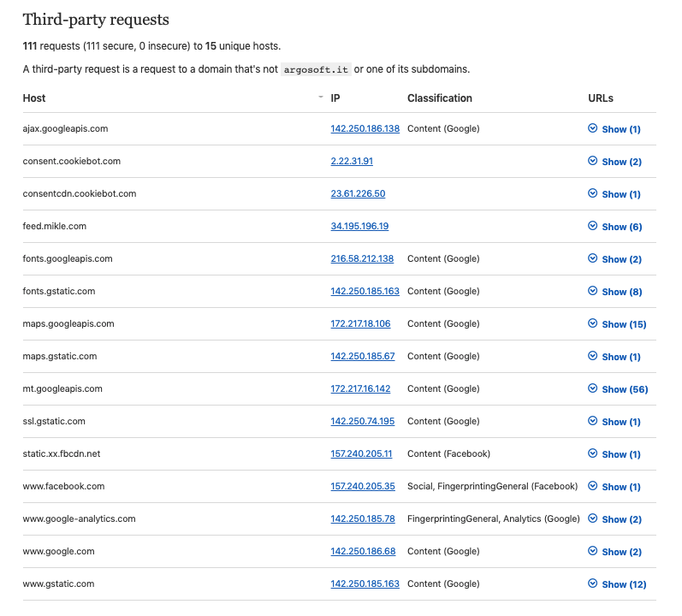Select host text maps.googleapis.com

[x=68, y=324]
